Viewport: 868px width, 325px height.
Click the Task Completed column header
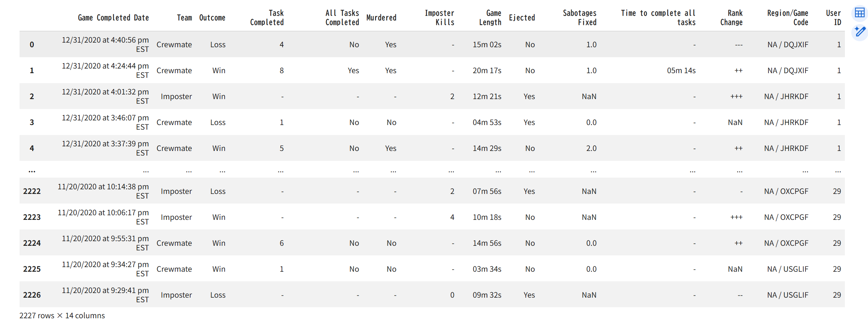[267, 18]
